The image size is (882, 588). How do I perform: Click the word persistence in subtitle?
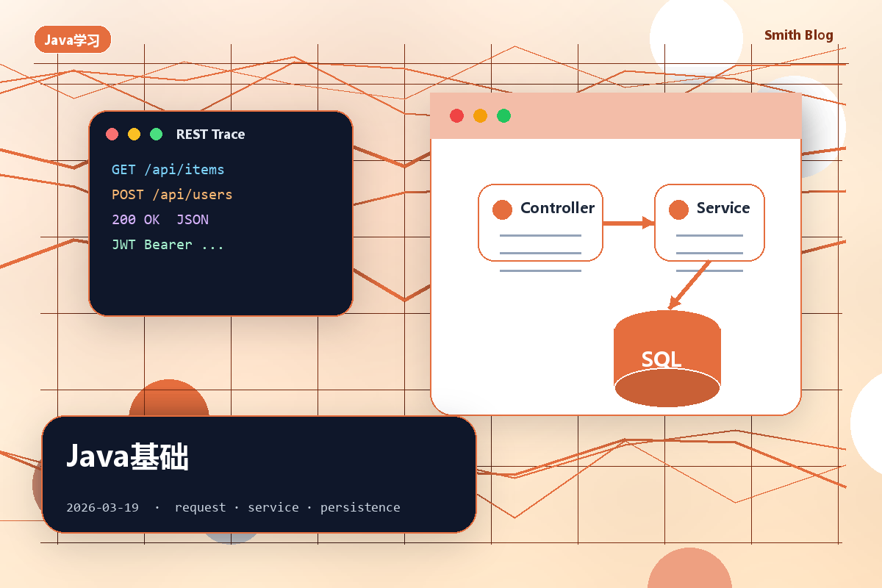pyautogui.click(x=360, y=507)
